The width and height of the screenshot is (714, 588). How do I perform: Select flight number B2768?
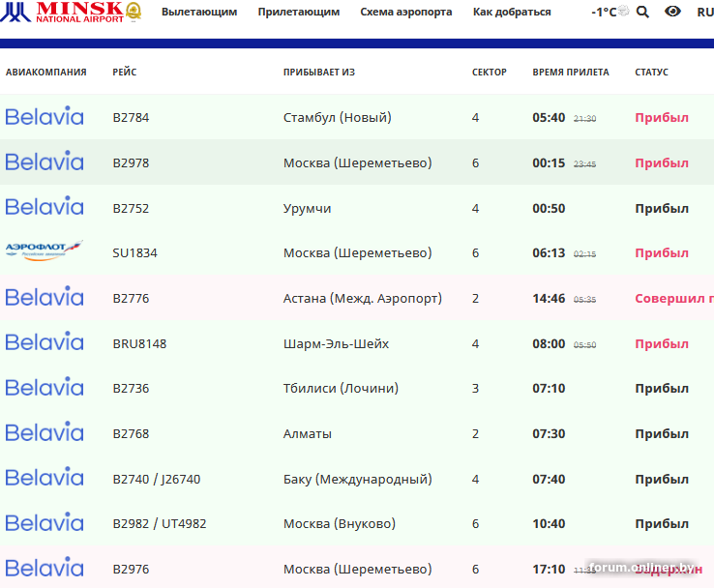[131, 433]
